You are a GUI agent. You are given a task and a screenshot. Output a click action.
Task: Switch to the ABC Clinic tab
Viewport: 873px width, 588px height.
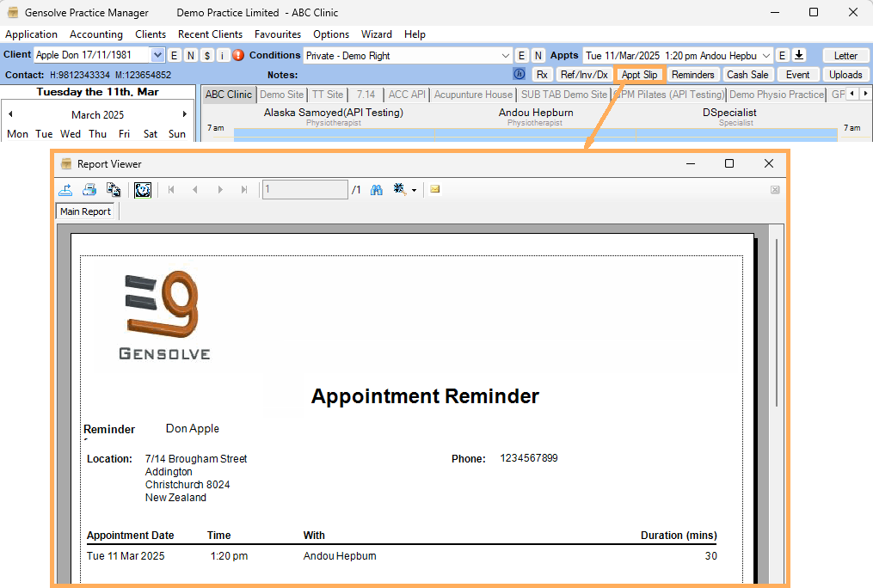228,95
